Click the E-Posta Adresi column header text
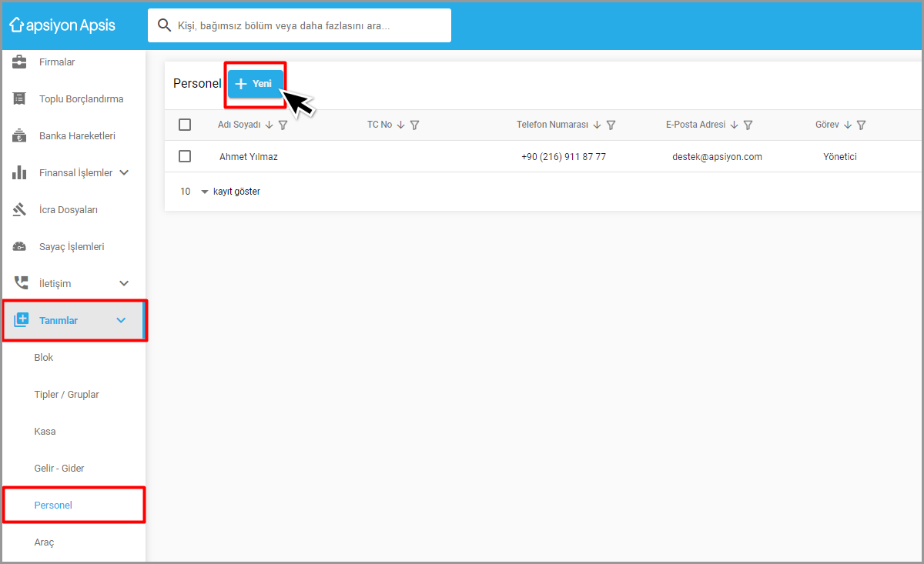 tap(696, 125)
